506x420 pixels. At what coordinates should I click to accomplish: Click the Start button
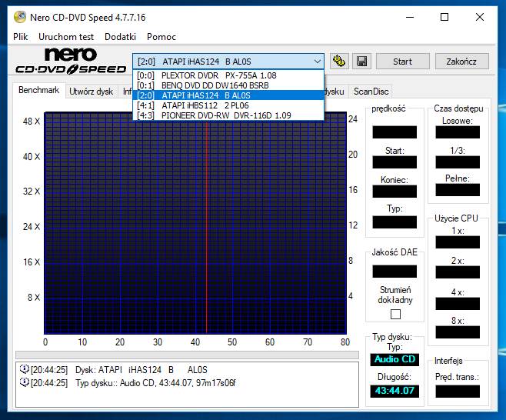(x=402, y=62)
